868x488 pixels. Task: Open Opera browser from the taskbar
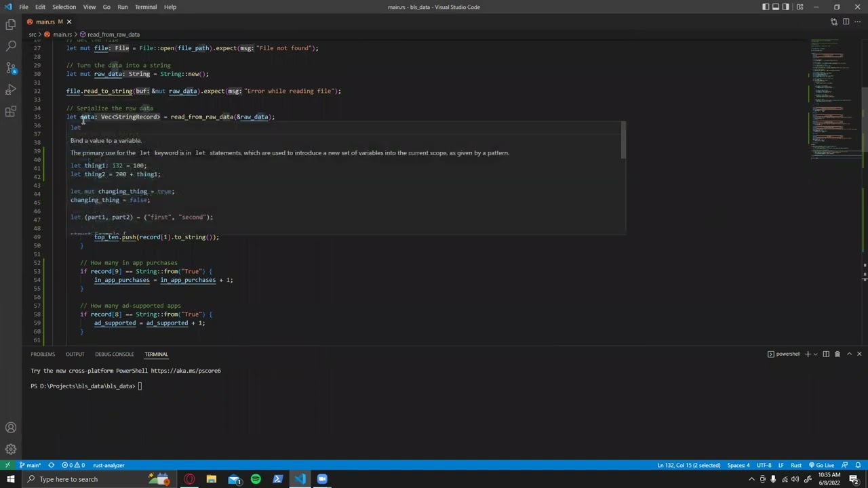click(x=189, y=479)
